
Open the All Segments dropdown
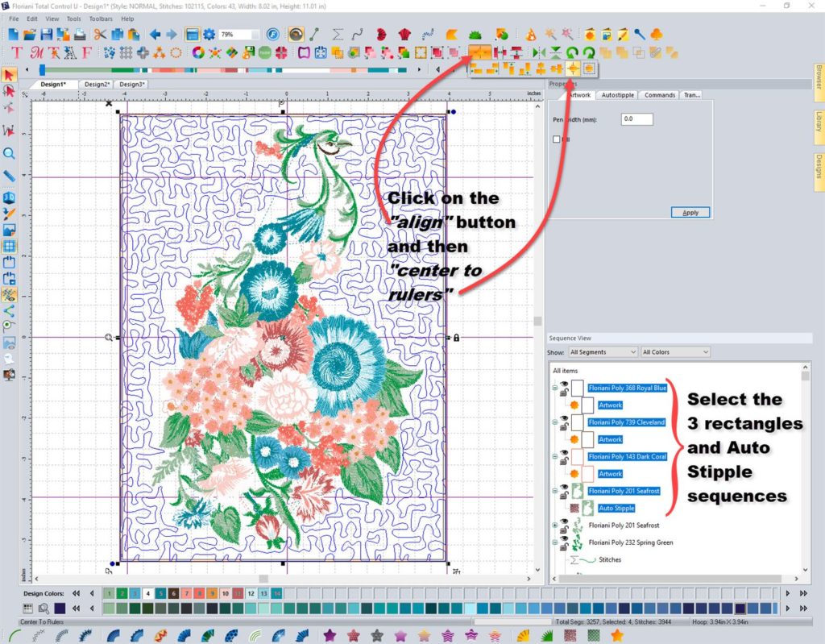[603, 352]
